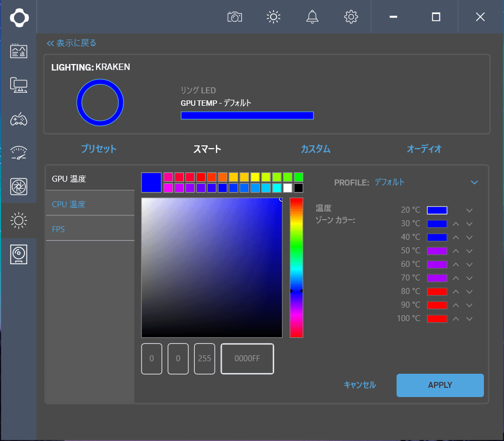Close the CAM window
The width and height of the screenshot is (504, 441).
click(480, 17)
